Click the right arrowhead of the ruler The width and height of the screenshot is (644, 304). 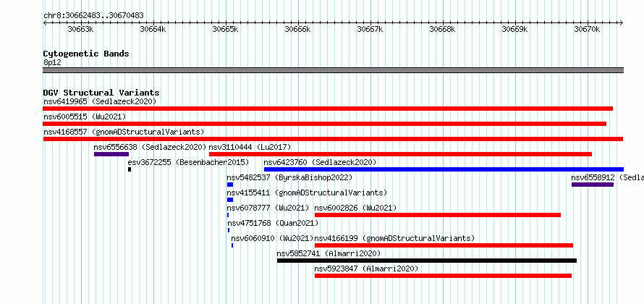[x=622, y=22]
